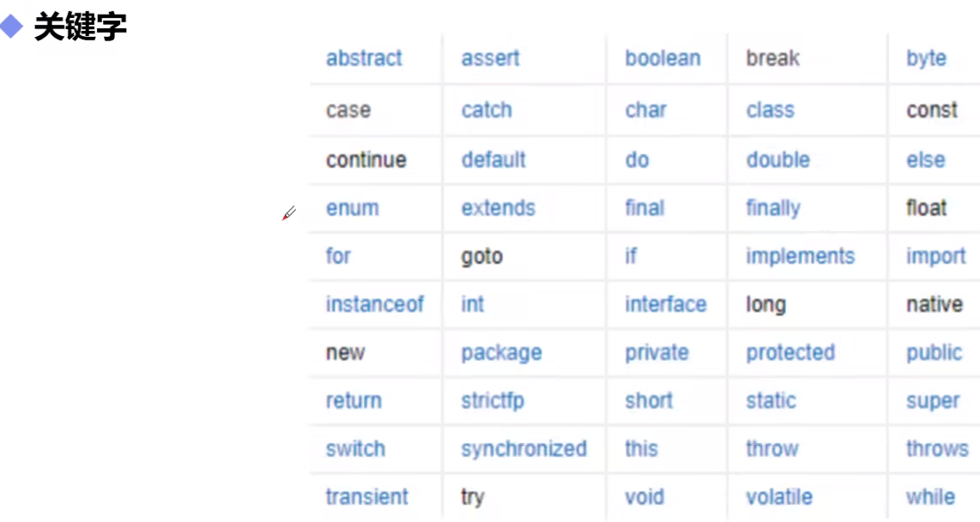Select the "interface" keyword
The image size is (980, 522).
pos(666,304)
